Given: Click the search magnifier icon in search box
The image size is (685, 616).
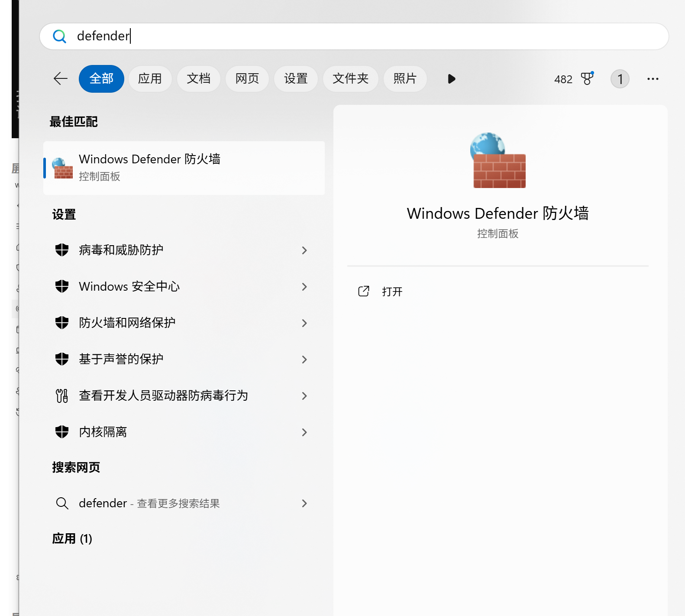Looking at the screenshot, I should coord(59,36).
